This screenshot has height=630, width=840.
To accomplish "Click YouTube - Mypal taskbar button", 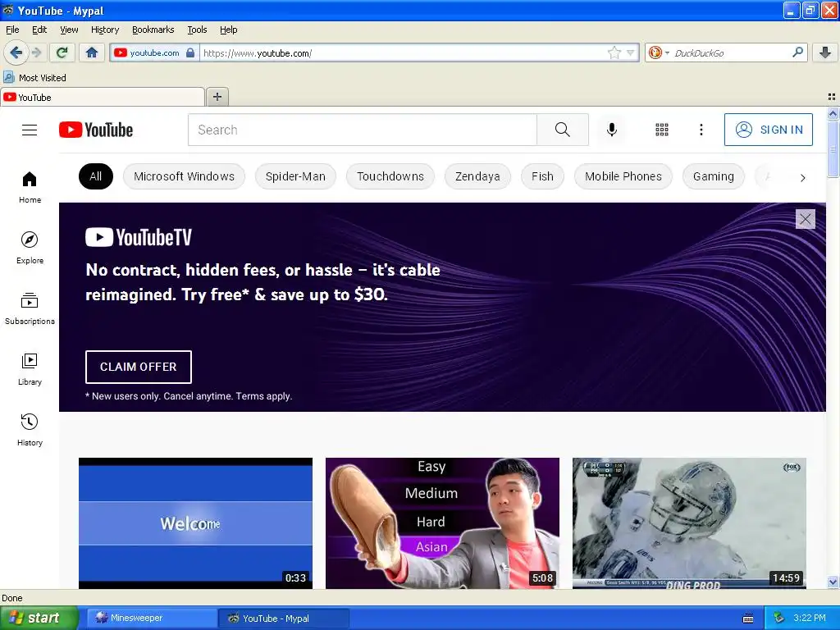I will tap(284, 619).
